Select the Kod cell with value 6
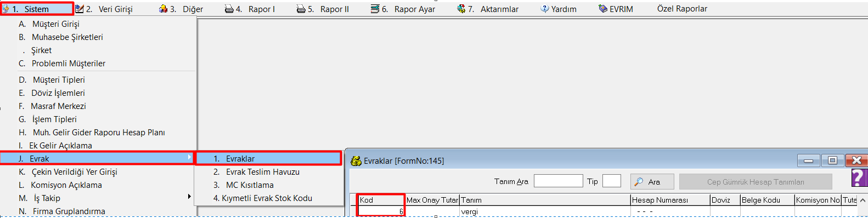868x218 pixels. pyautogui.click(x=381, y=211)
